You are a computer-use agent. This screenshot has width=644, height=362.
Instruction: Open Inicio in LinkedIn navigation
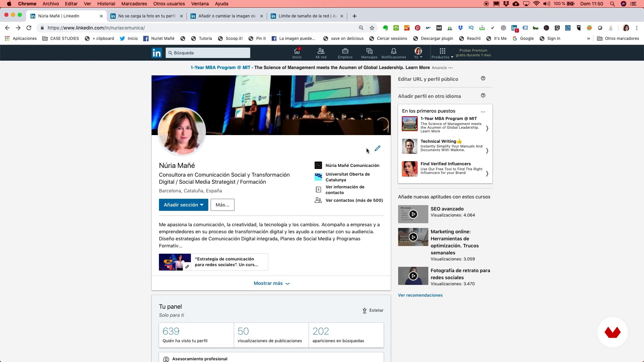pos(297,53)
